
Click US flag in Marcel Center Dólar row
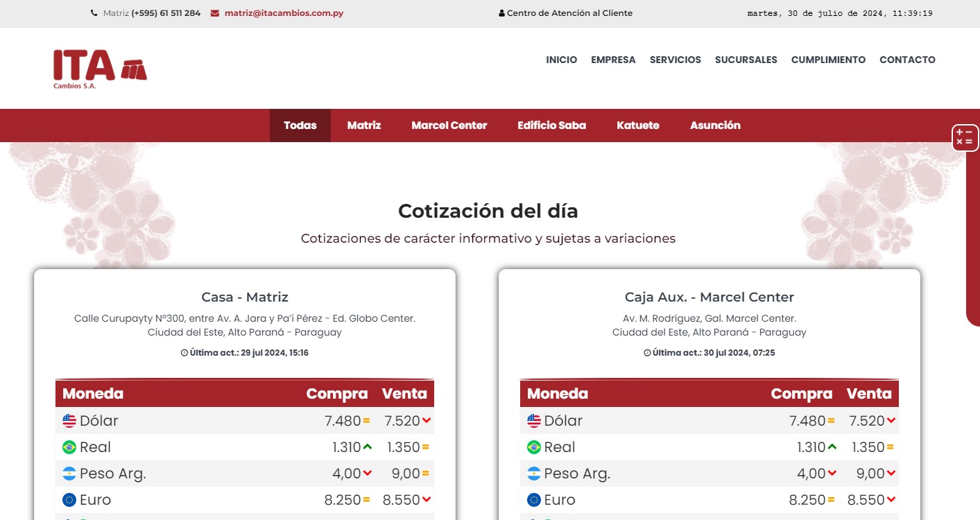coord(534,421)
